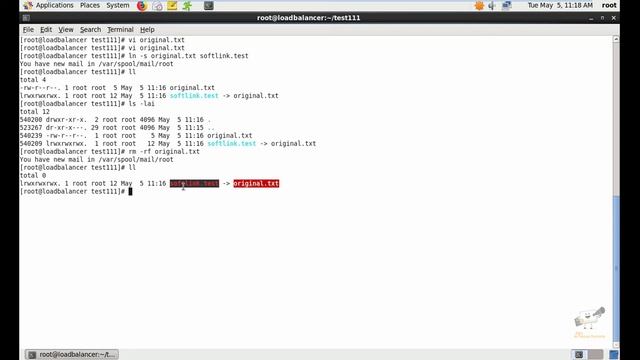Switch to the first workspace
This screenshot has height=360, width=640.
[x=579, y=354]
